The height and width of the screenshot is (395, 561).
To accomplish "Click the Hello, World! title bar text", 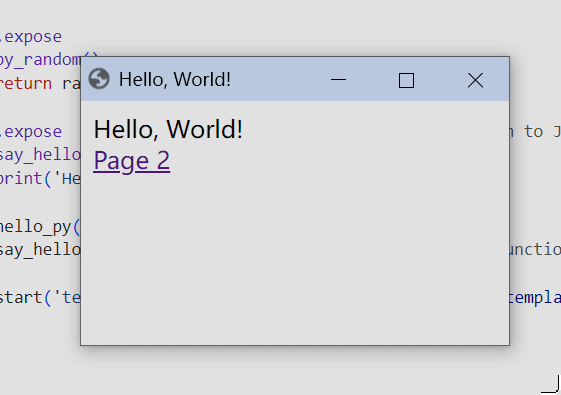I will 175,79.
